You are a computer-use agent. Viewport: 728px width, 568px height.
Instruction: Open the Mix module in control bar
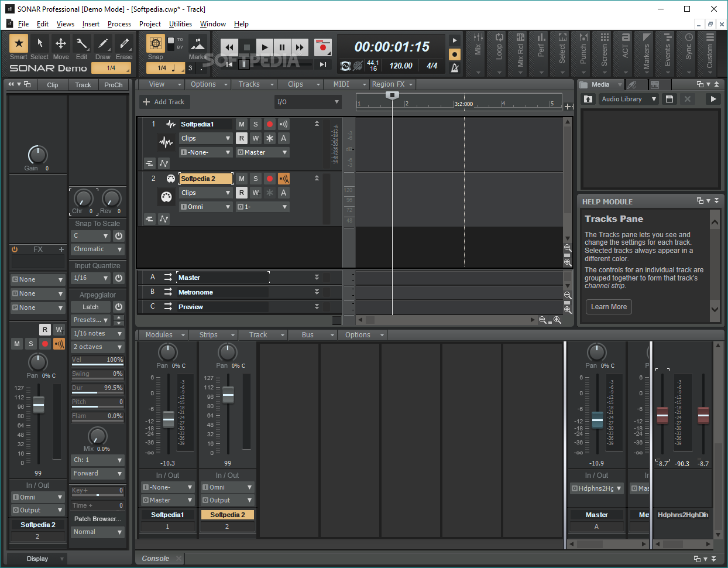coord(478,53)
